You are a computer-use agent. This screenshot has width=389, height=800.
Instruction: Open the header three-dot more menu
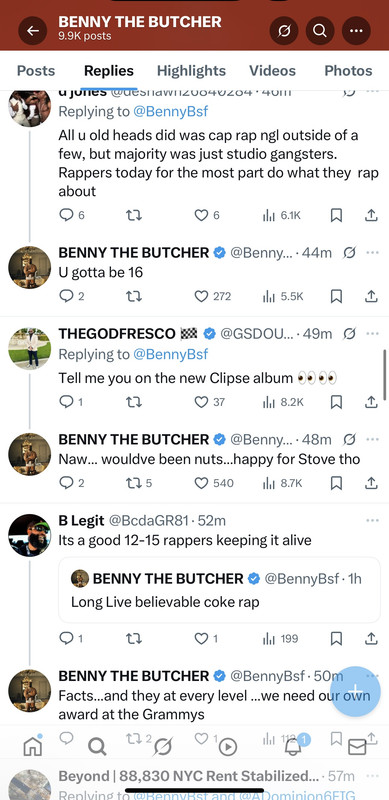(x=356, y=31)
